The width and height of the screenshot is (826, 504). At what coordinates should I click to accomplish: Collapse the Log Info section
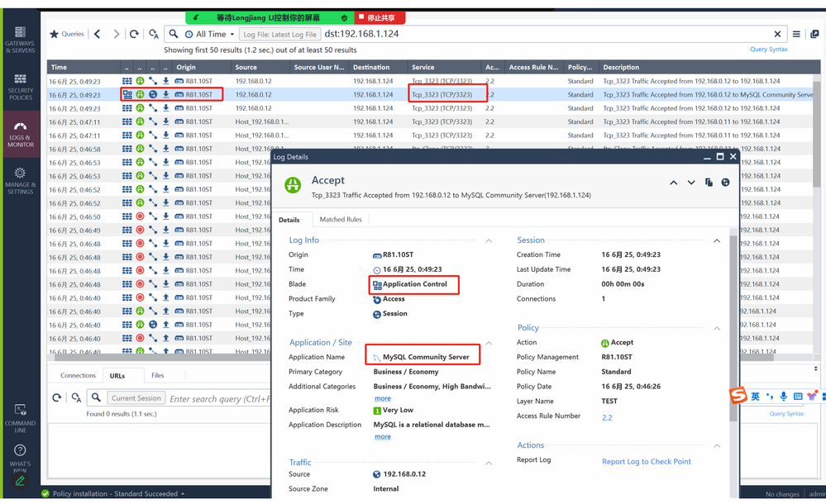pyautogui.click(x=489, y=240)
